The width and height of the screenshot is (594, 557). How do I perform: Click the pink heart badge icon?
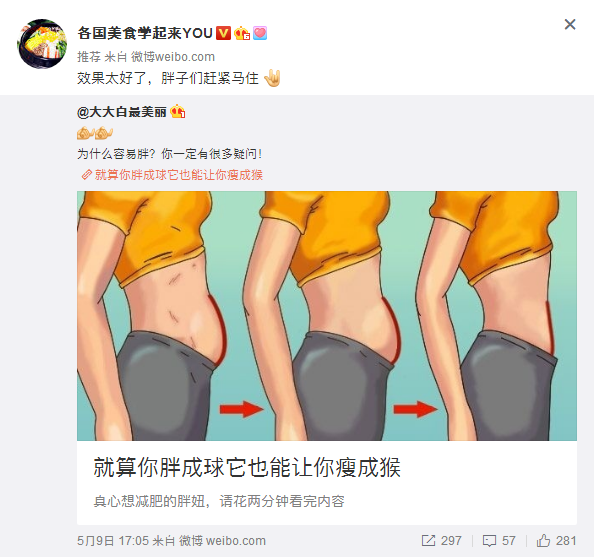(260, 33)
